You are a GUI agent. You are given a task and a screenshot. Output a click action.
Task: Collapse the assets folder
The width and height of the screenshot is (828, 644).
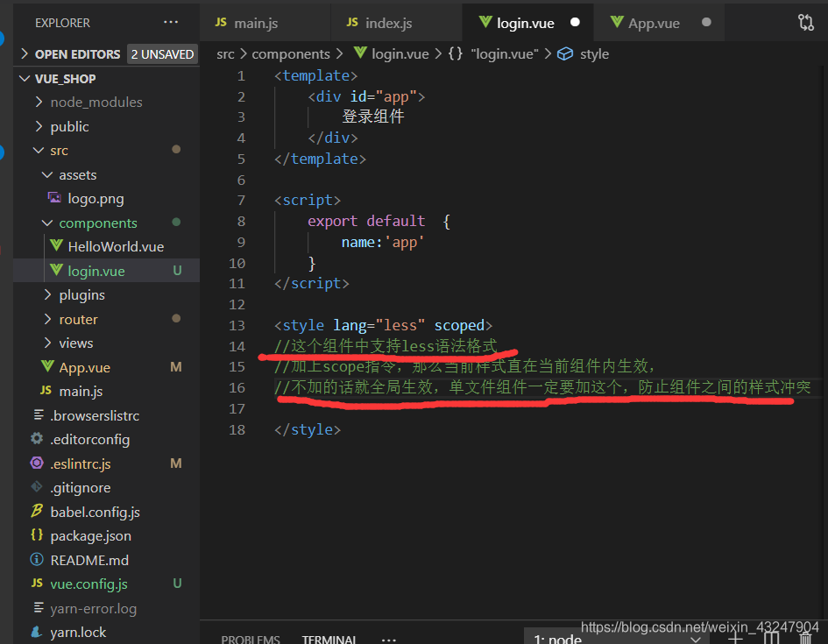(x=47, y=174)
